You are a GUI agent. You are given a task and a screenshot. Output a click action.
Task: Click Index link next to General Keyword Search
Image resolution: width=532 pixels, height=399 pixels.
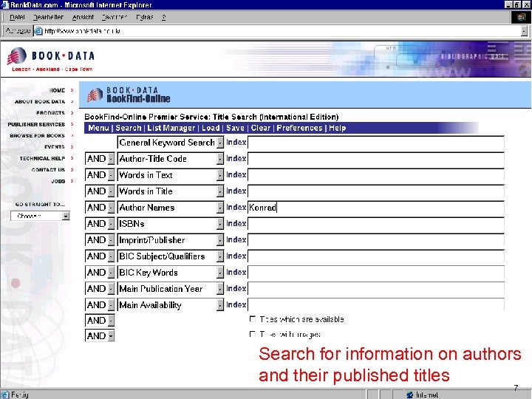(236, 142)
